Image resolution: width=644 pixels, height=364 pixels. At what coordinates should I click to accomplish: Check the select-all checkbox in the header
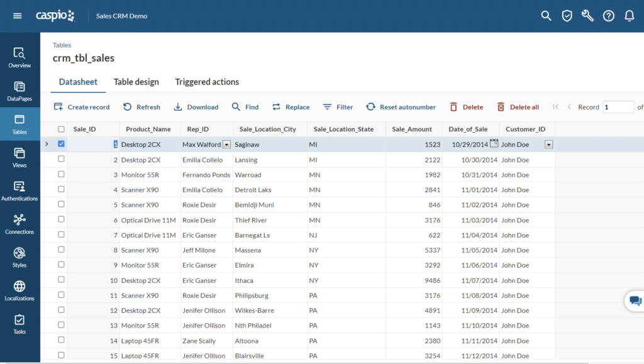click(61, 128)
